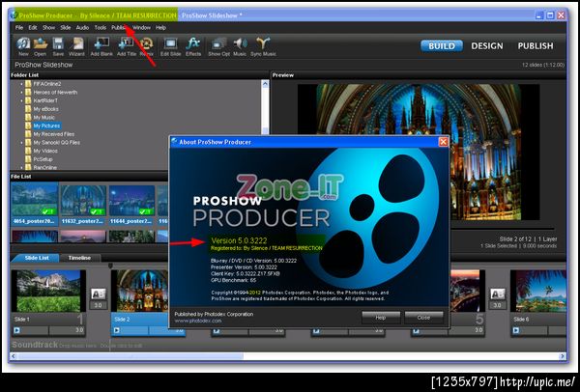Screen dimensions: 580x392
Task: Click slide list scroll right arrow
Action: point(563,356)
